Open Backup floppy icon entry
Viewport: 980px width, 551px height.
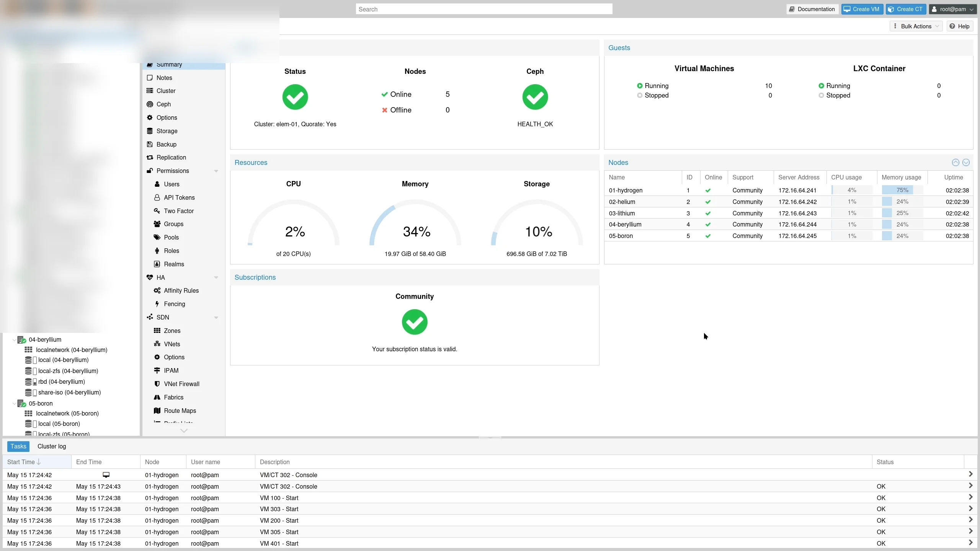pos(150,144)
